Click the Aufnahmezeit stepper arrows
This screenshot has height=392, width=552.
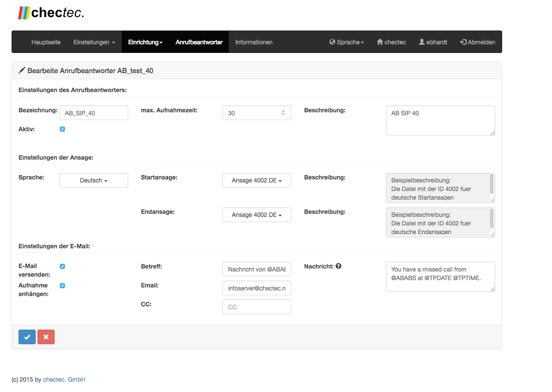click(283, 113)
